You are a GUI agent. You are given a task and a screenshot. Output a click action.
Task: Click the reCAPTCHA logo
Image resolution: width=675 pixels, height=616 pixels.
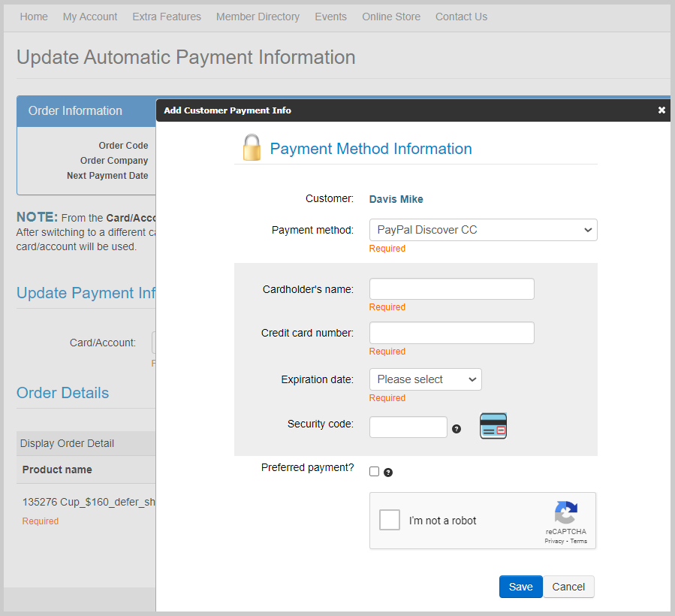point(565,512)
